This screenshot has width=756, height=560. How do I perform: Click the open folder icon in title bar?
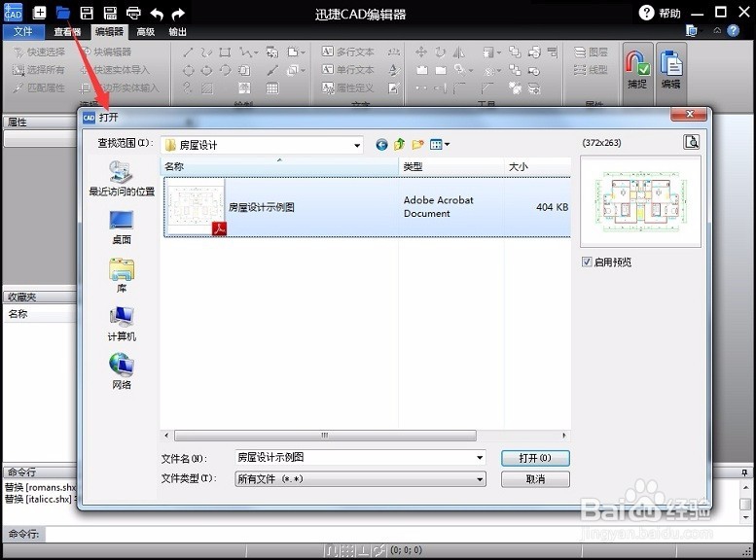point(63,13)
